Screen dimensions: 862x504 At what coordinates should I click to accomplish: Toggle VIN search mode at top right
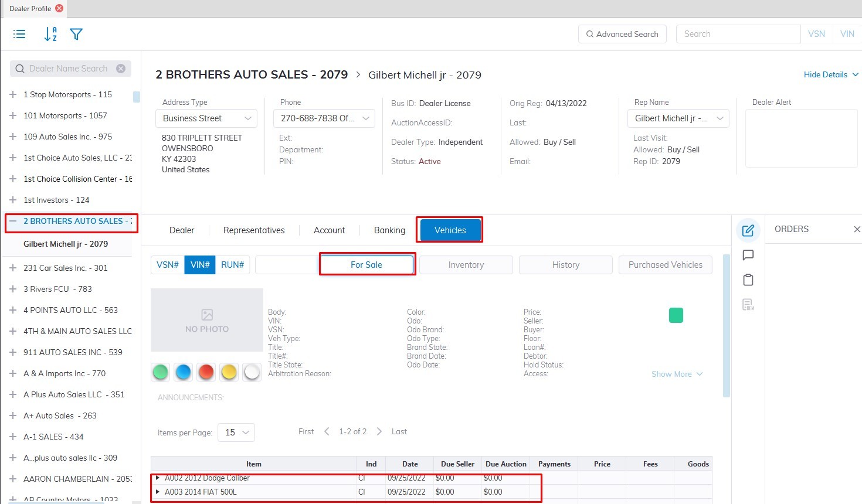pos(847,34)
